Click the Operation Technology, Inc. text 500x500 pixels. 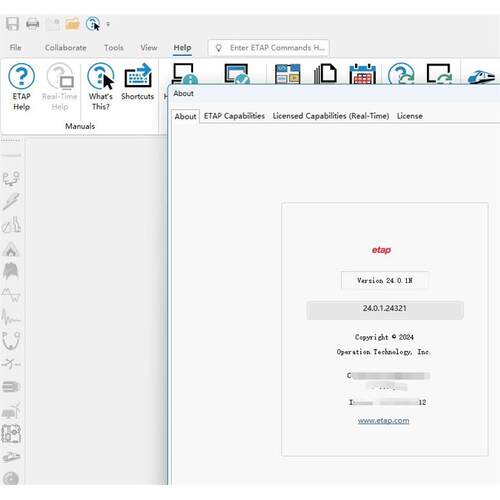[x=383, y=352]
